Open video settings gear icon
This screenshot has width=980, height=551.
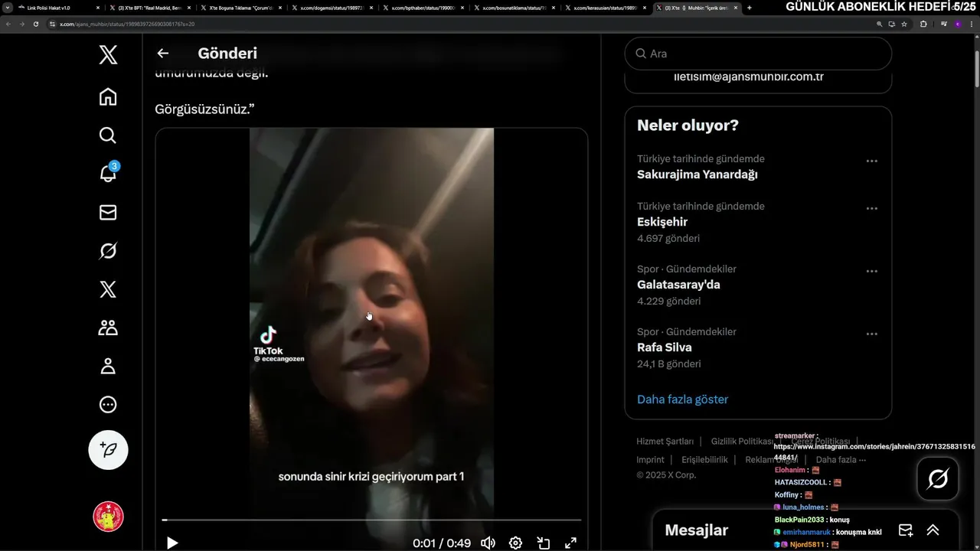click(x=515, y=543)
